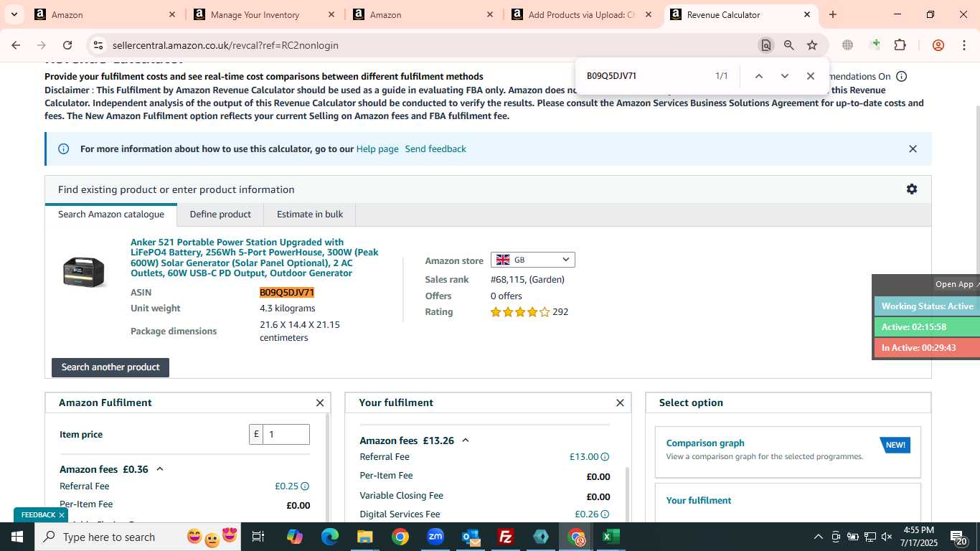
Task: Select Search Amazon catalogue tab
Action: (x=111, y=215)
